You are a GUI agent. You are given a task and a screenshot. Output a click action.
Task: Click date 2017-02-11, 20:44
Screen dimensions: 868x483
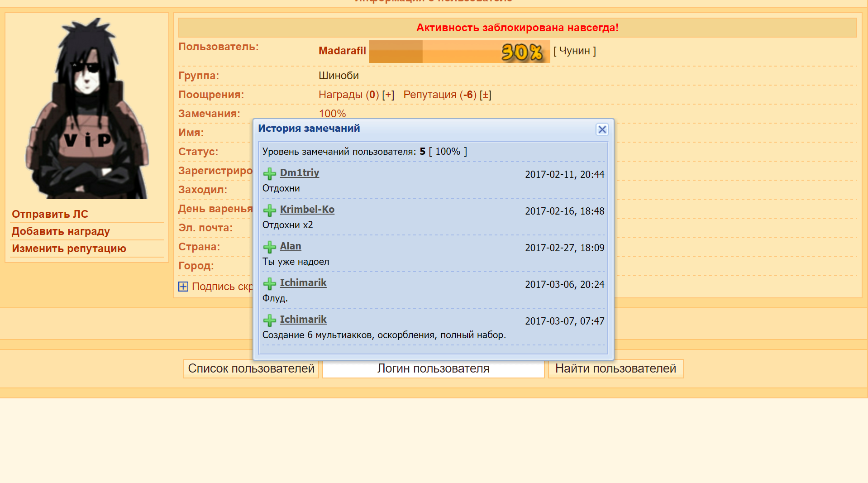point(564,174)
